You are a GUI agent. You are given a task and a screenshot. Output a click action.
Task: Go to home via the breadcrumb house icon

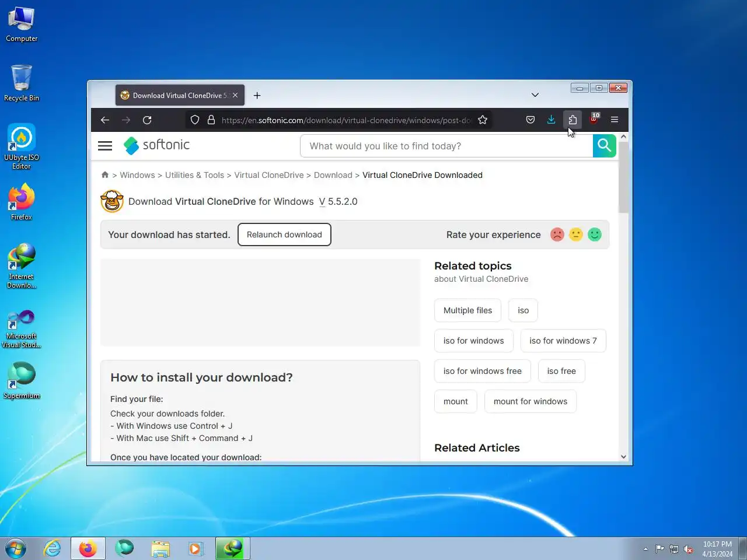(x=105, y=175)
